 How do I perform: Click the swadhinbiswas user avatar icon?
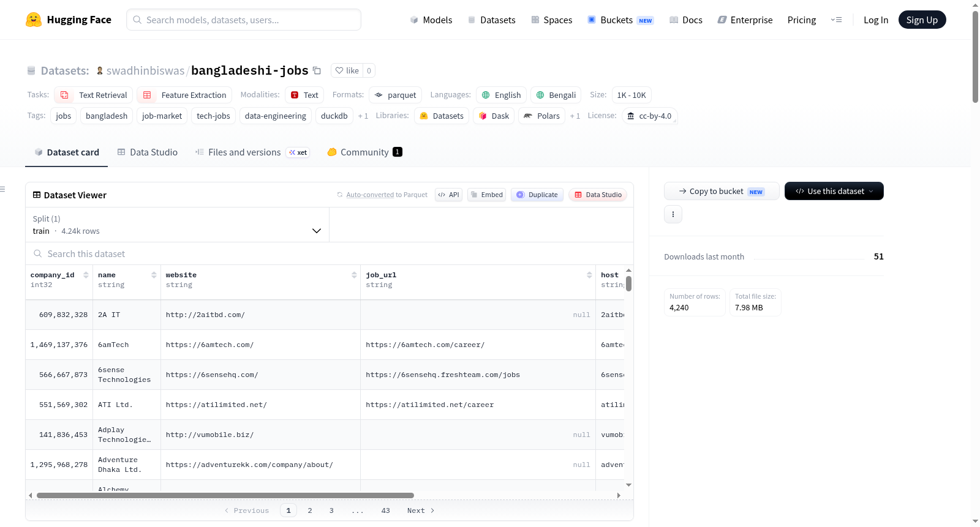click(100, 70)
